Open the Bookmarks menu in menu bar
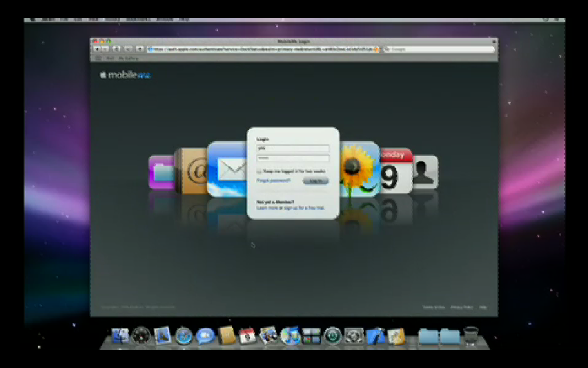This screenshot has width=588, height=368. pyautogui.click(x=138, y=19)
